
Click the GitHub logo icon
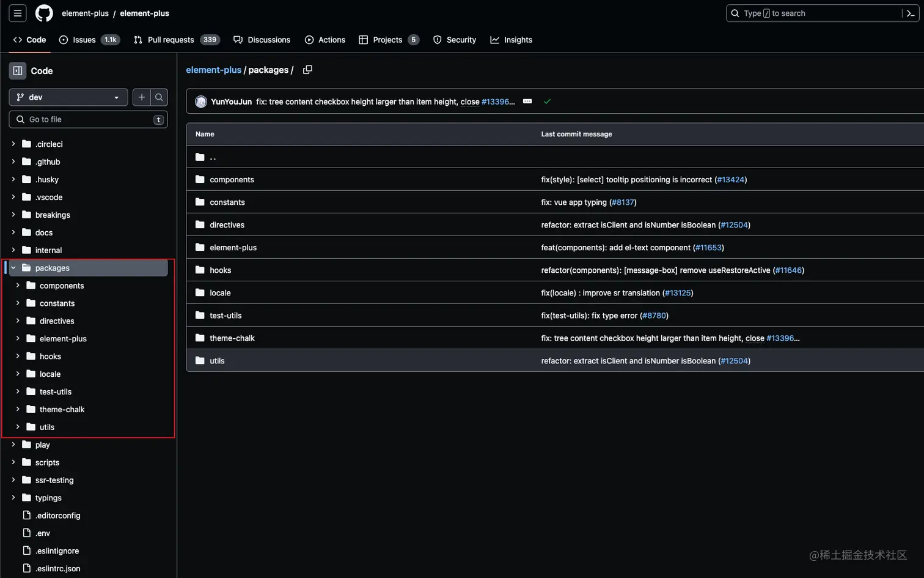(44, 13)
